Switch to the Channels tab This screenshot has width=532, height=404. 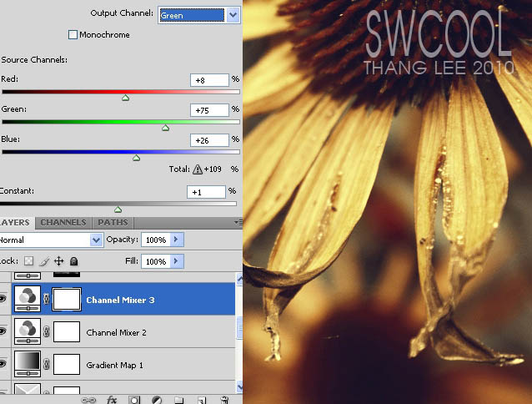coord(63,222)
